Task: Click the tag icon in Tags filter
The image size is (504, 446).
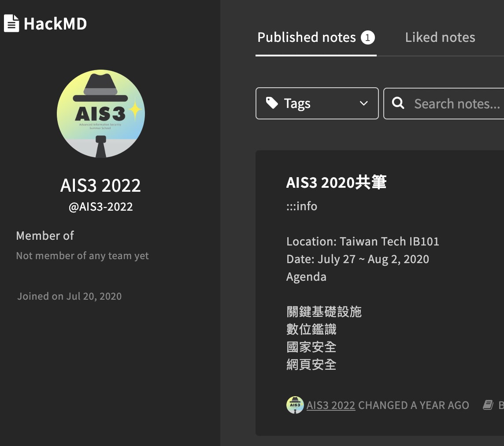Action: click(272, 103)
